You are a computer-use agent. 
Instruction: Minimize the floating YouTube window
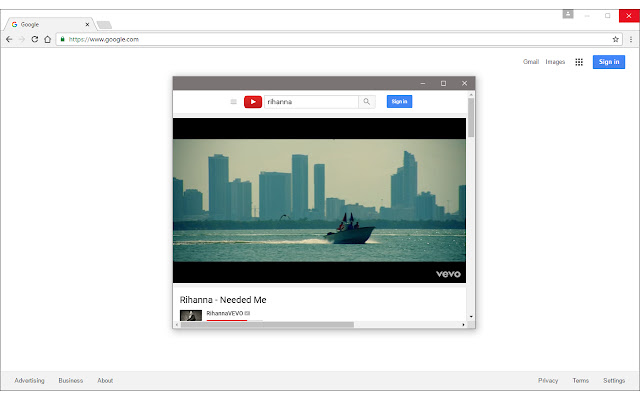(423, 83)
